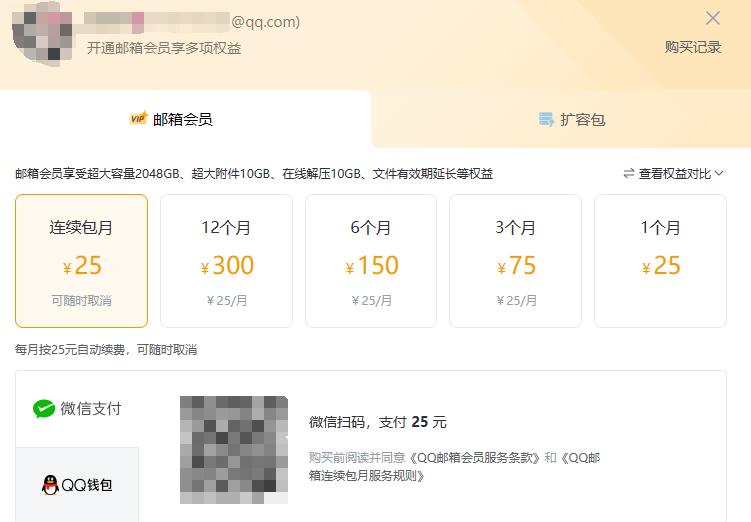Open 购买记录 purchase history
This screenshot has height=522, width=751.
click(693, 47)
